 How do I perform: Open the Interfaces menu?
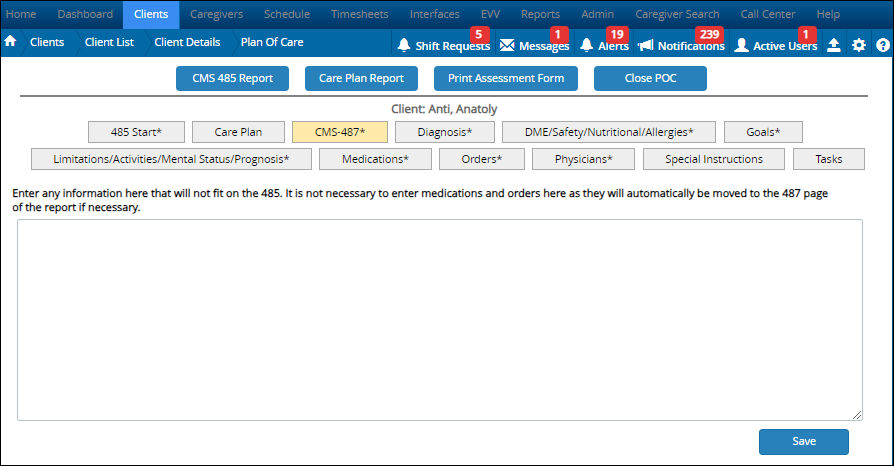pos(434,14)
